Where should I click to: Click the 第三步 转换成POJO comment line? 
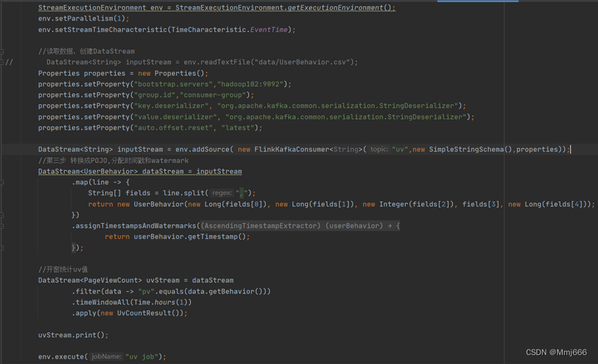(113, 160)
